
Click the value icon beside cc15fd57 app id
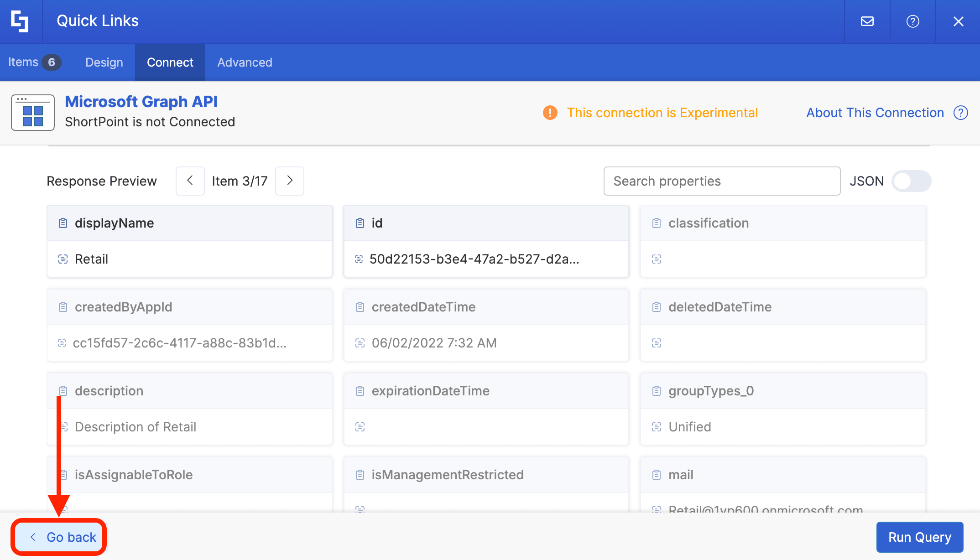62,343
